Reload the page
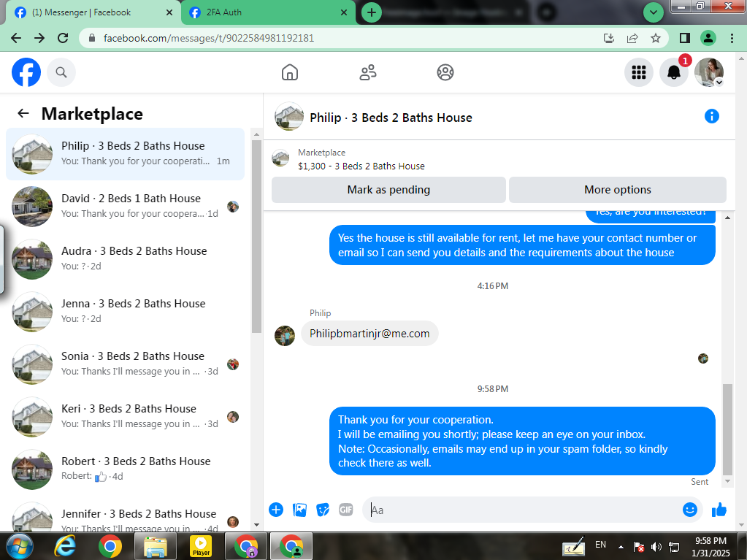Image resolution: width=747 pixels, height=560 pixels. point(63,38)
